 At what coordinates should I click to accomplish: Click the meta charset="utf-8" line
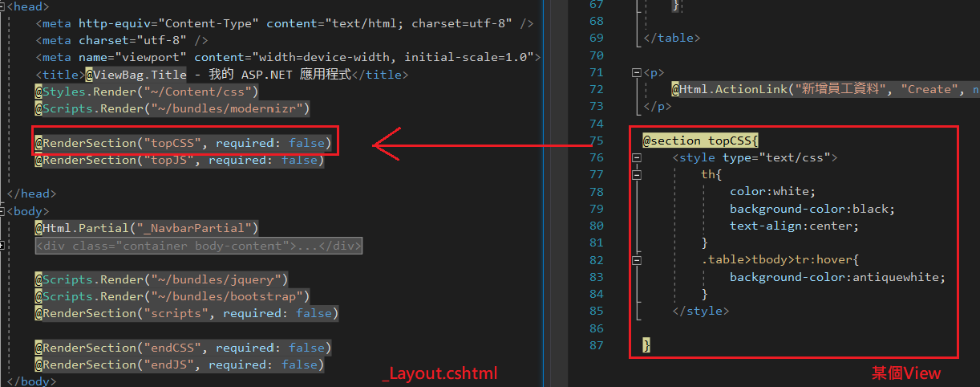coord(121,40)
